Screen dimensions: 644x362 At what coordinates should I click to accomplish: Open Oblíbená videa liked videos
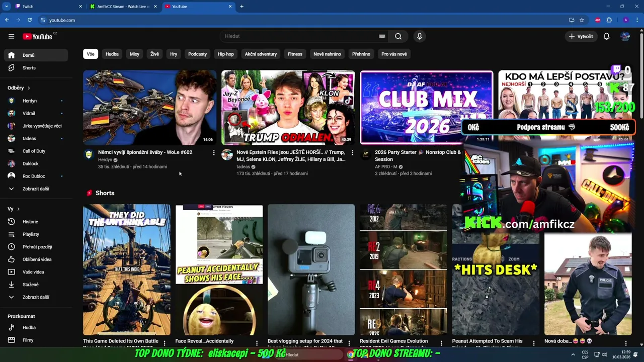(x=36, y=259)
